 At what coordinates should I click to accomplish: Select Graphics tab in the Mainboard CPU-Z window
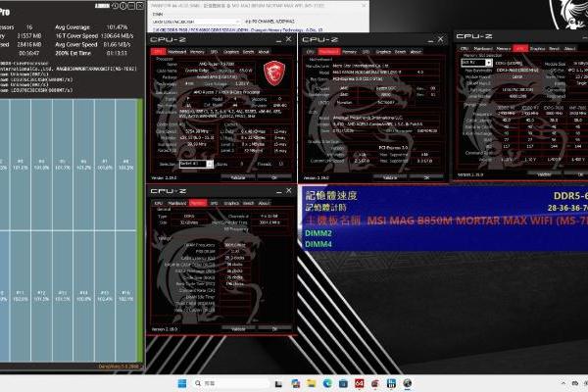coord(383,52)
